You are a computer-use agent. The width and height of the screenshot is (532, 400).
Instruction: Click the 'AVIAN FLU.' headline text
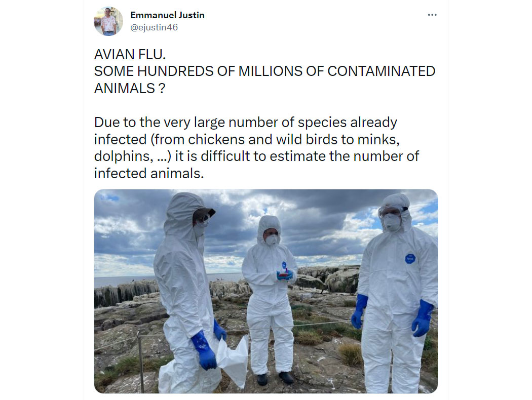(130, 54)
